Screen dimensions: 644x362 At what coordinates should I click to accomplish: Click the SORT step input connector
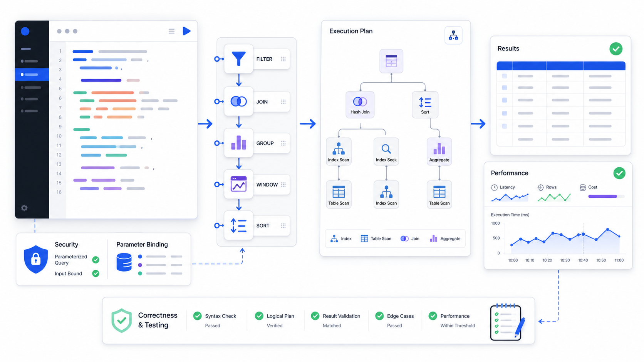[x=217, y=225]
